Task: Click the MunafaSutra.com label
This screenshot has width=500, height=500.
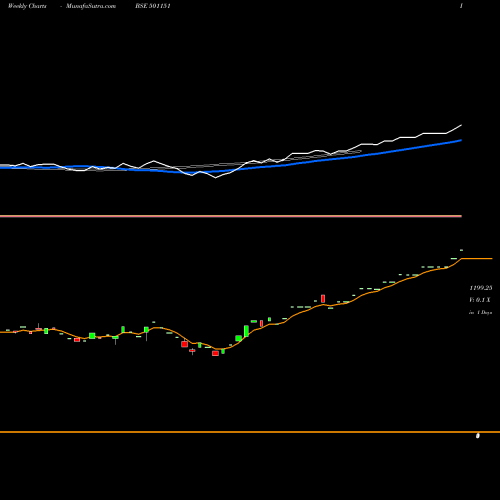Action: pyautogui.click(x=91, y=6)
